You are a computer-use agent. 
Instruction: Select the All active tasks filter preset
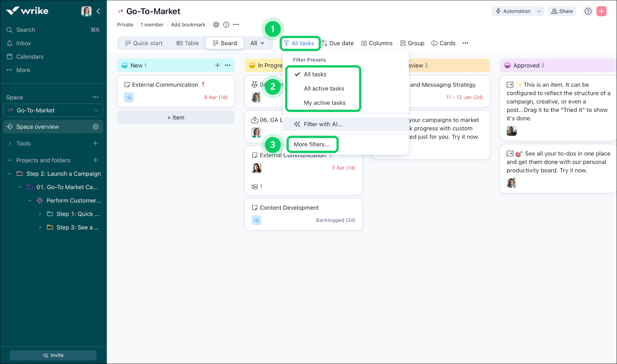click(x=324, y=88)
